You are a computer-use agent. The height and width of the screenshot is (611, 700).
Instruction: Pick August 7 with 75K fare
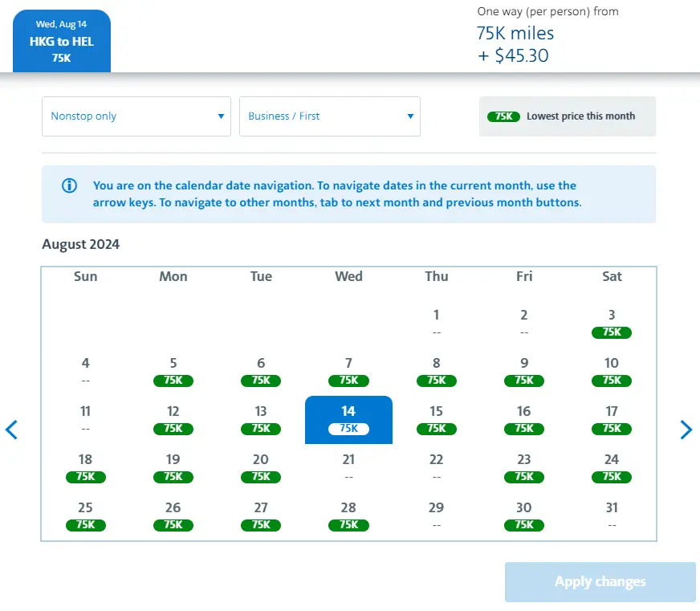(x=348, y=371)
